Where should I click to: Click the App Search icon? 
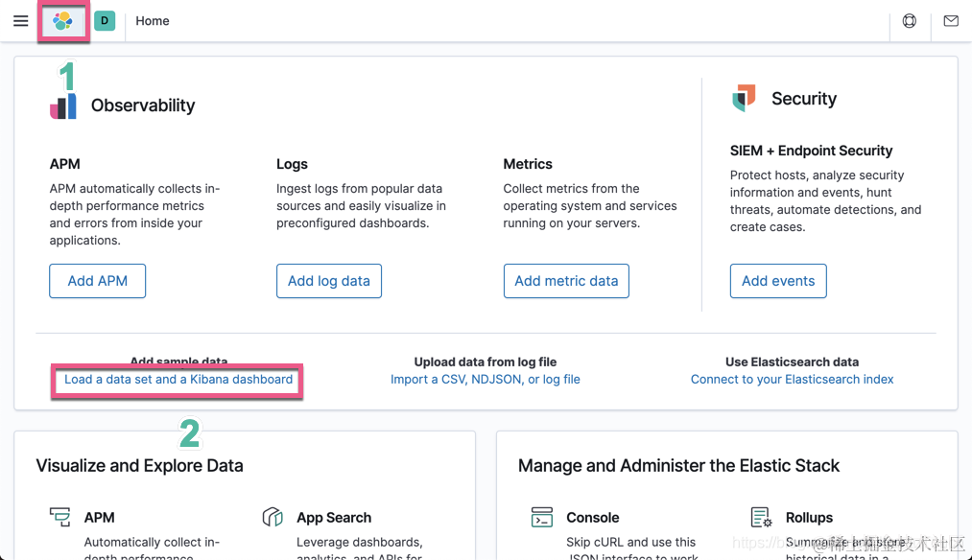click(273, 518)
